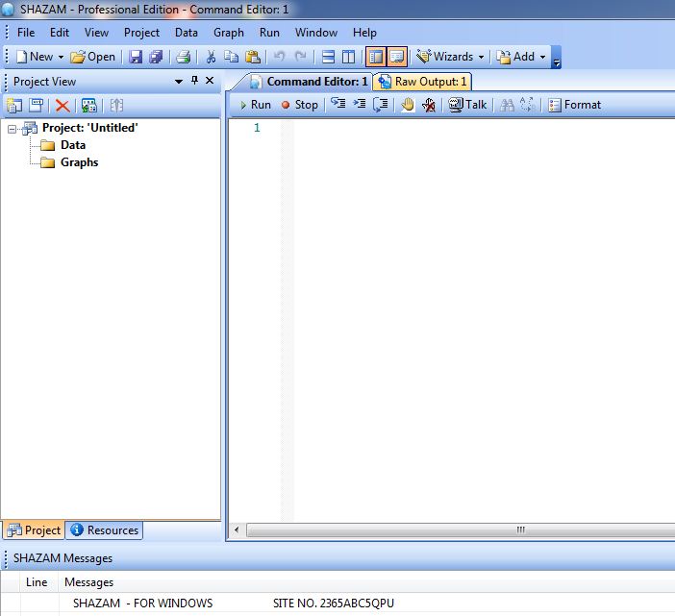Screen dimensions: 675x616
Task: Click new project icon in Project View
Action: click(x=14, y=106)
